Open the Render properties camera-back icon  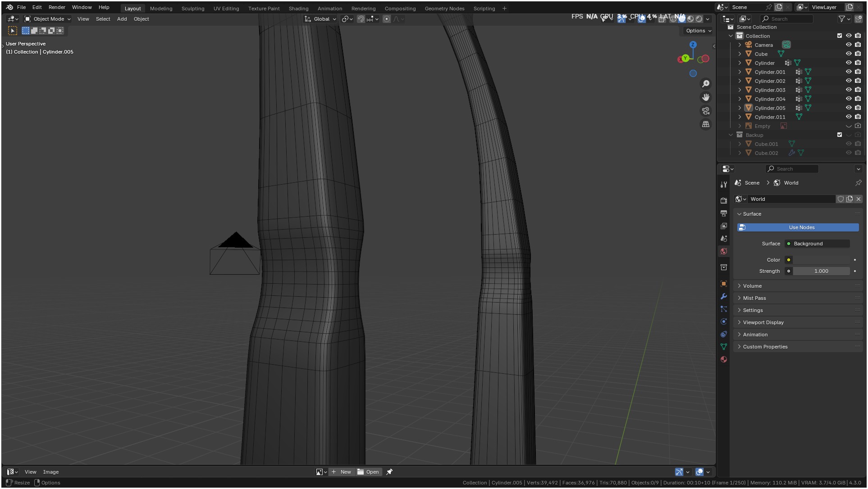tap(724, 200)
